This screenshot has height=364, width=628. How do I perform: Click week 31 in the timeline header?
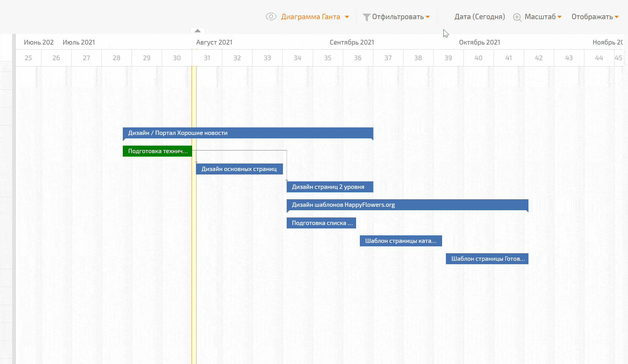point(207,58)
